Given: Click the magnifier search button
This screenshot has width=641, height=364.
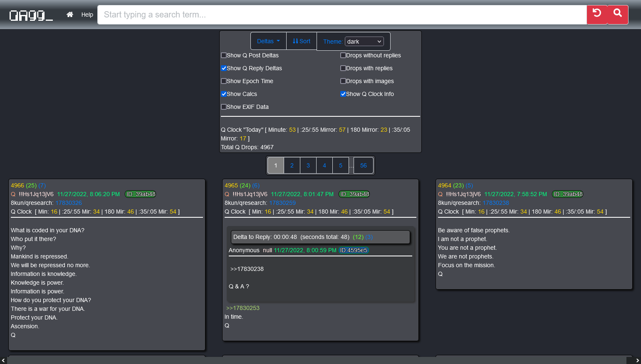Looking at the screenshot, I should tap(618, 15).
